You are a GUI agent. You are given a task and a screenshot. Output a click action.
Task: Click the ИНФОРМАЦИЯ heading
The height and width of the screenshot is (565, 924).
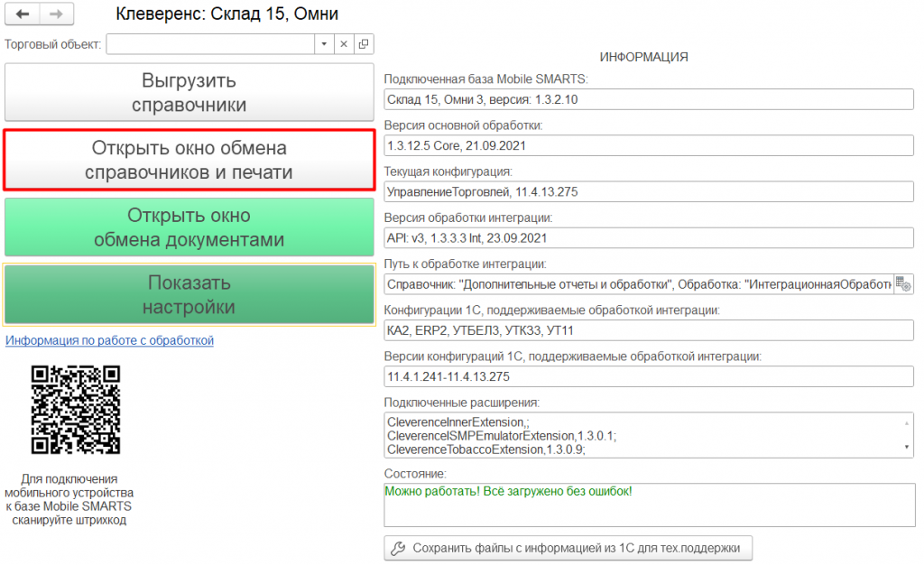pyautogui.click(x=643, y=57)
